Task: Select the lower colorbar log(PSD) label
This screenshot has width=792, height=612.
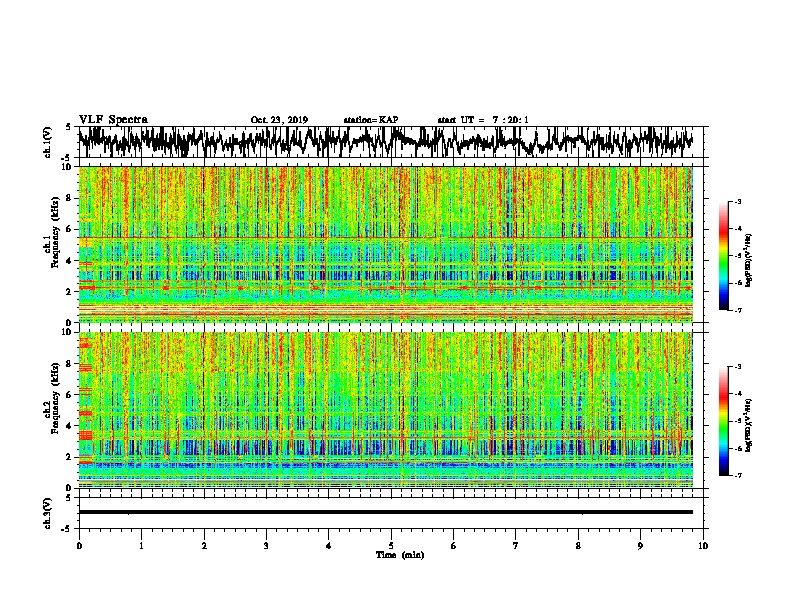Action: coord(748,425)
